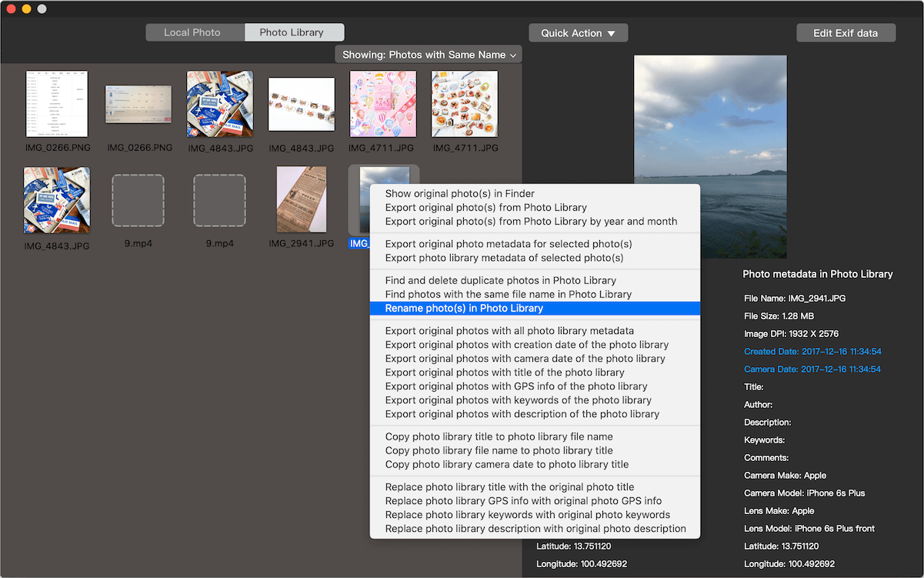Select the second IMG_0266.PNG wide thumbnail
Screen dimensions: 924x578
click(138, 104)
